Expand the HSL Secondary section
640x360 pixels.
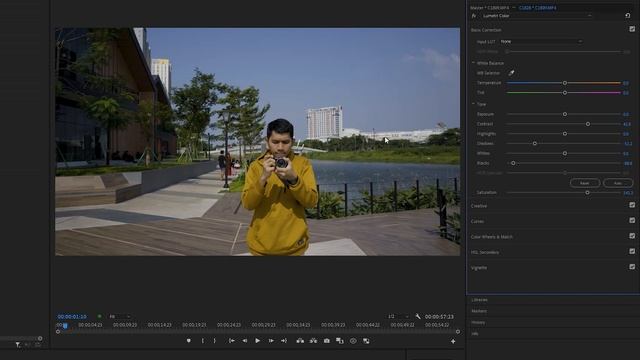click(x=485, y=252)
